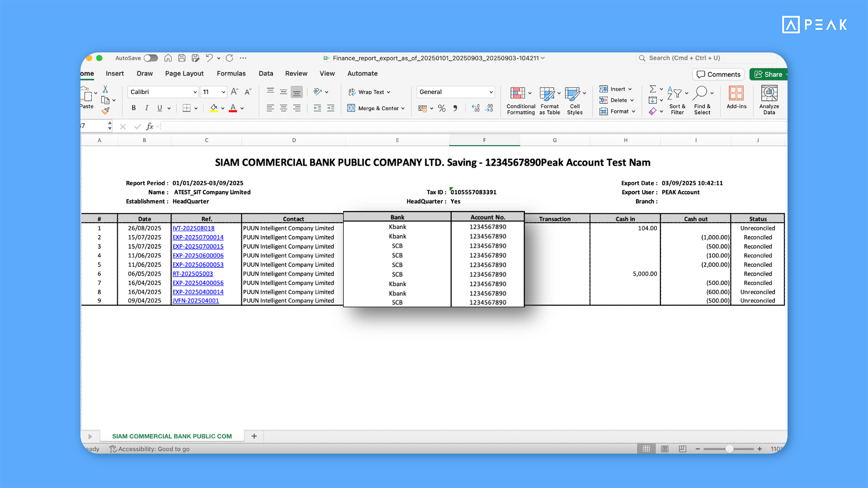Click the Analyze Data icon

point(769,93)
